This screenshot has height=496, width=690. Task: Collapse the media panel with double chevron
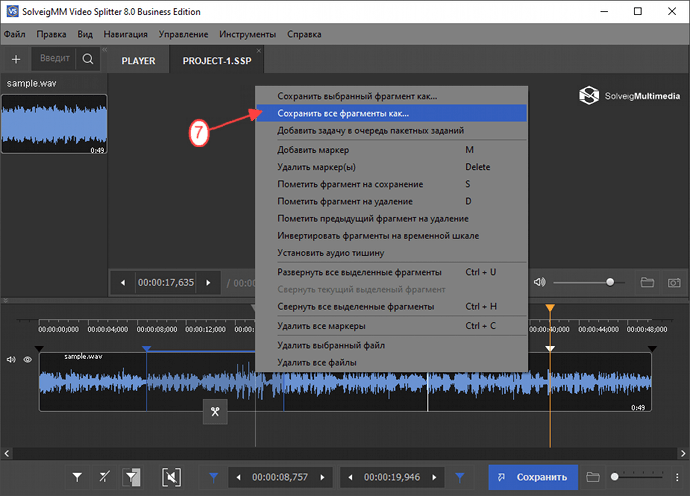105,50
